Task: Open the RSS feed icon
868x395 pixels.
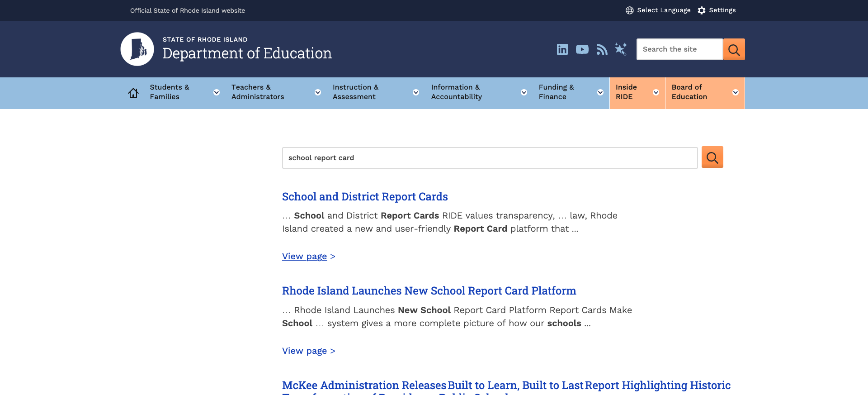Action: point(602,49)
